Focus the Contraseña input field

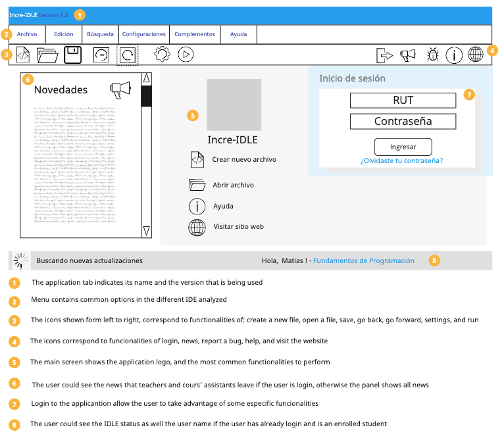(403, 122)
